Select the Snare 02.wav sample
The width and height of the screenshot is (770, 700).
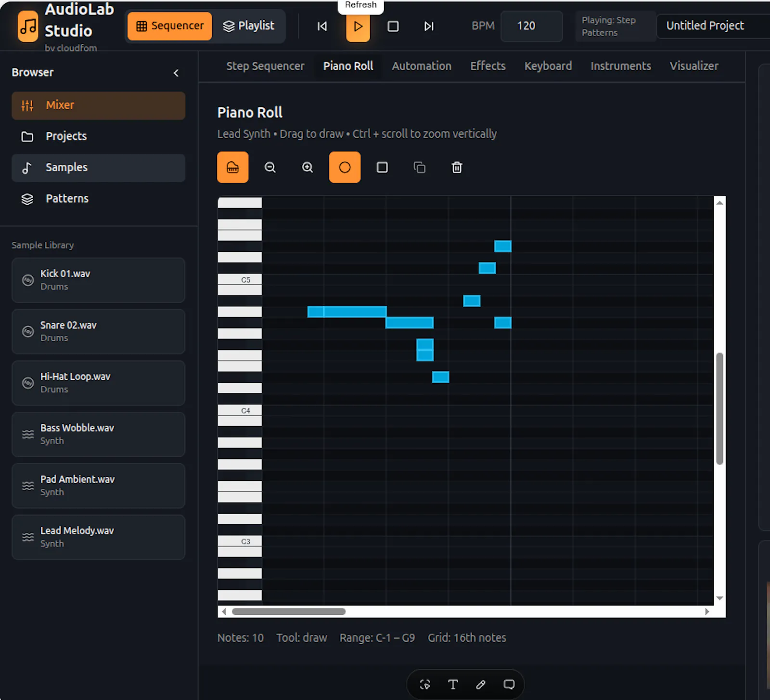[98, 332]
